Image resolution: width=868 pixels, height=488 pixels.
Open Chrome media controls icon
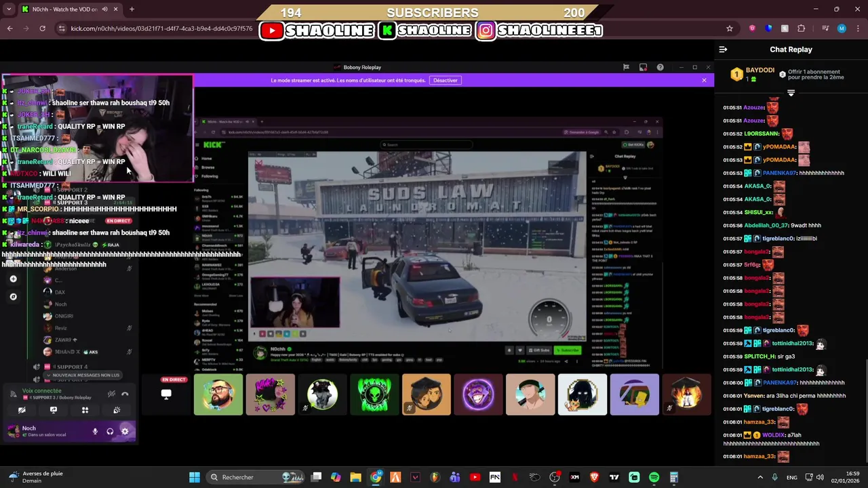[825, 28]
